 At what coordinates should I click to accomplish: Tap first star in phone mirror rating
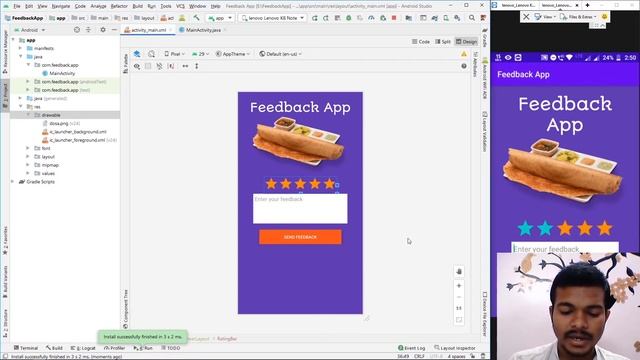[525, 228]
